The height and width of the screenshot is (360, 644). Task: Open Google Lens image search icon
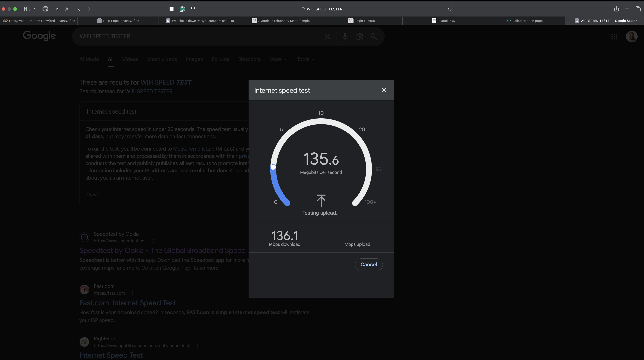pos(359,37)
